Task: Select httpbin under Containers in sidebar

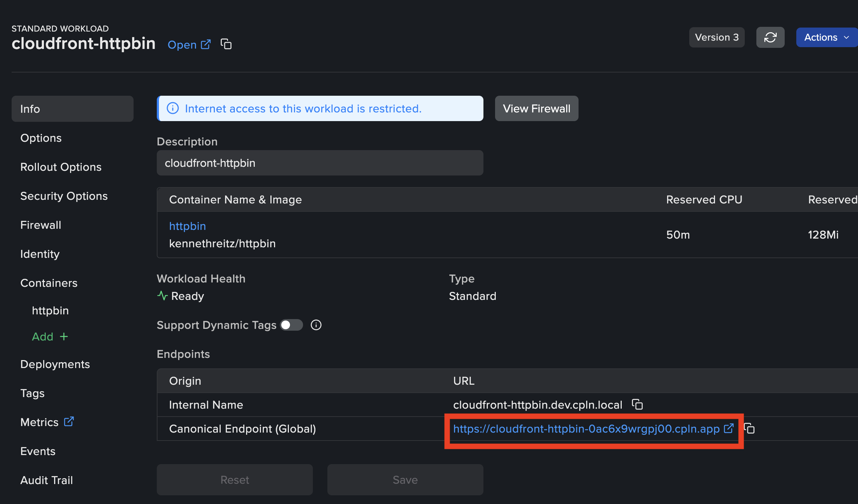Action: (x=50, y=311)
